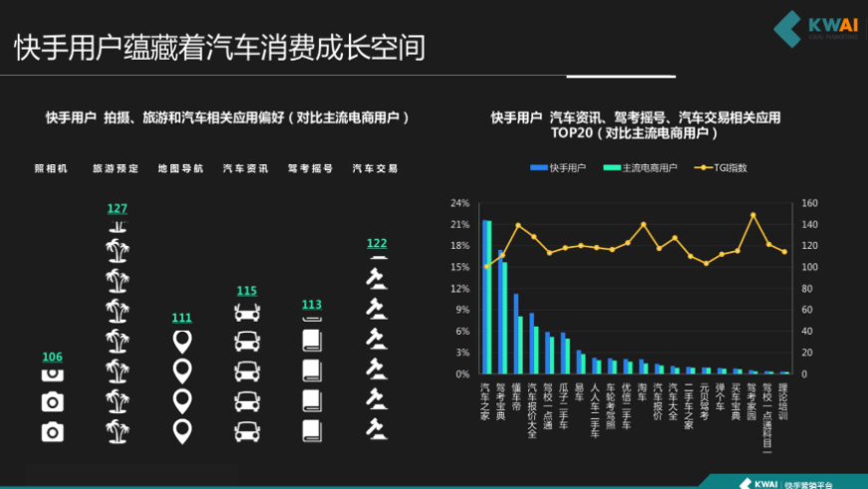Click the KWAI logo in the header corner
Screen dimensions: 868x489
815,29
